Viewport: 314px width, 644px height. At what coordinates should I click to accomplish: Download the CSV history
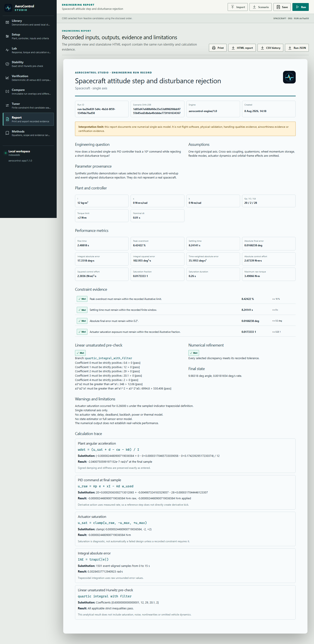pos(270,48)
